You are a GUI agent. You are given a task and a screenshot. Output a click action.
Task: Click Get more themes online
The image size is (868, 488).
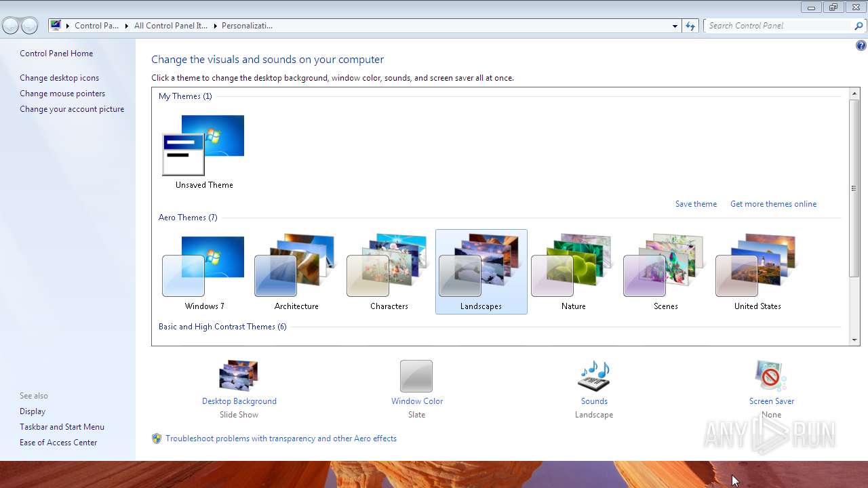point(773,204)
